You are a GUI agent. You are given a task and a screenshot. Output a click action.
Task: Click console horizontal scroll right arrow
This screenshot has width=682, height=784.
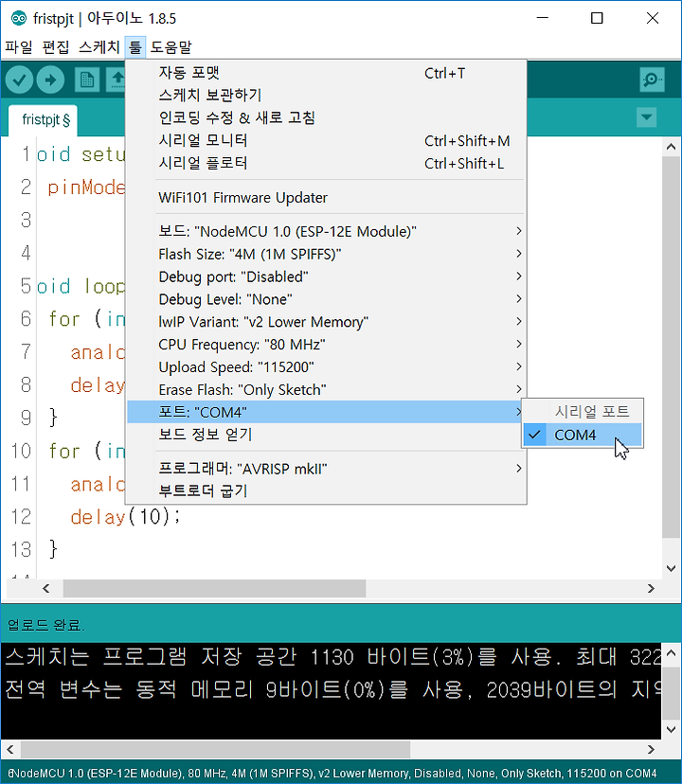pos(651,750)
